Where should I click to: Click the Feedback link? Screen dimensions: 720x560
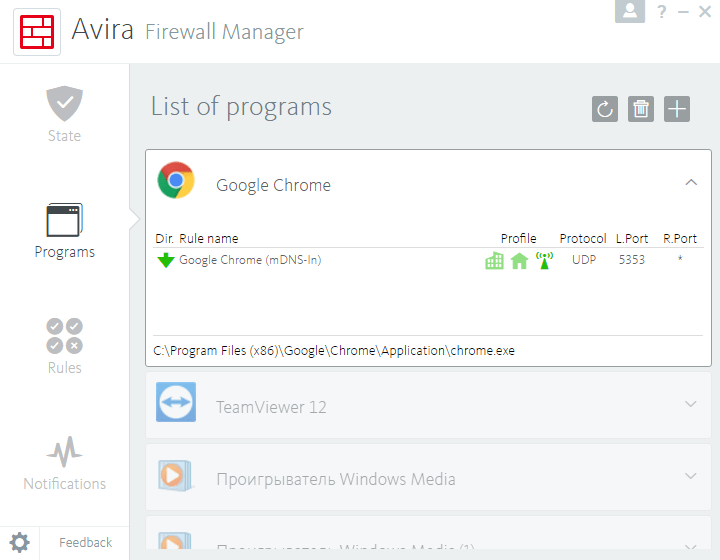[85, 543]
